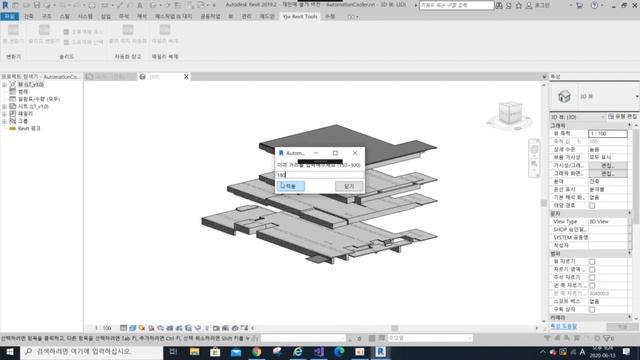Open the 특성 도움말 link

(563, 326)
